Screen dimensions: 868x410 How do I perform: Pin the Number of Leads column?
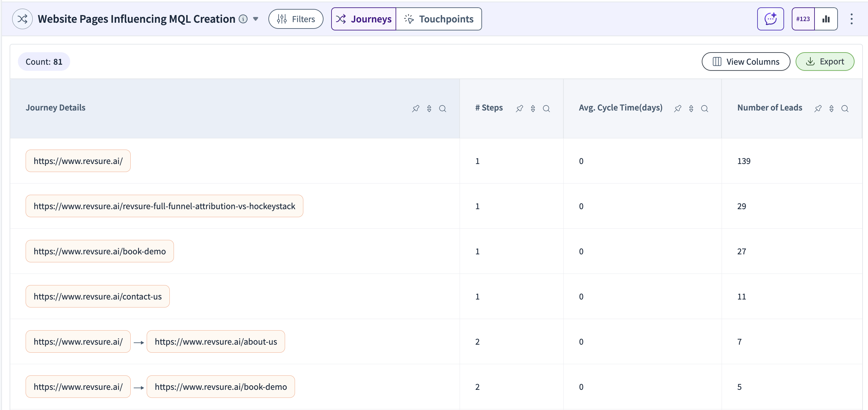(817, 109)
